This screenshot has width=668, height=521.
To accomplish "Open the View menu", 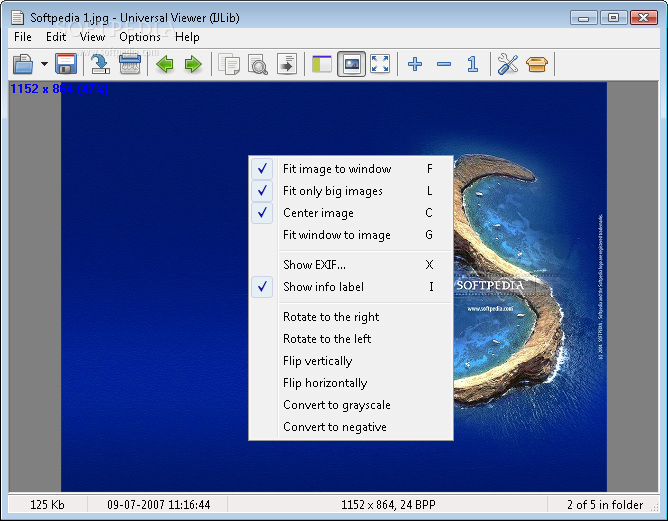I will [x=92, y=37].
